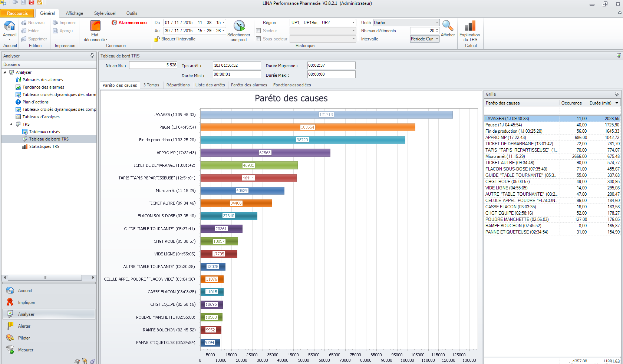Select LAVAGES row in the grid
Image resolution: width=623 pixels, height=364 pixels.
[552, 119]
